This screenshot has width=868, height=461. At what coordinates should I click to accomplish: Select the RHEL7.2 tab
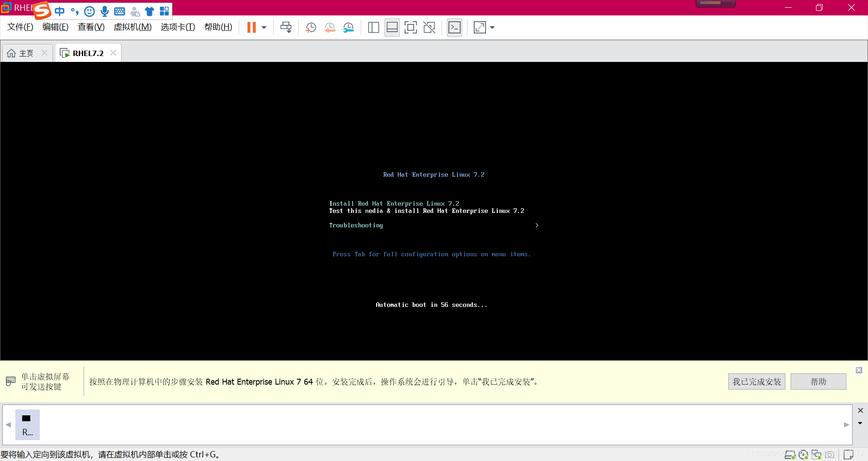[x=88, y=53]
